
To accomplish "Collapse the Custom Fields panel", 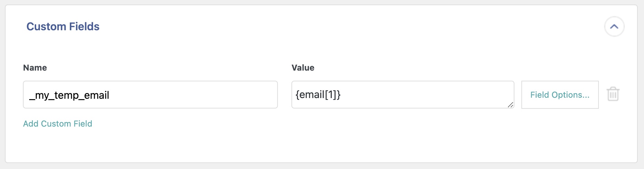I will click(x=614, y=26).
